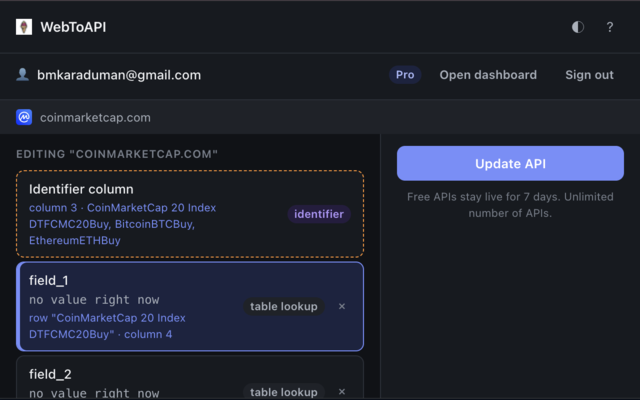Click the WebToAPI title text
The height and width of the screenshot is (400, 640).
[x=73, y=27]
